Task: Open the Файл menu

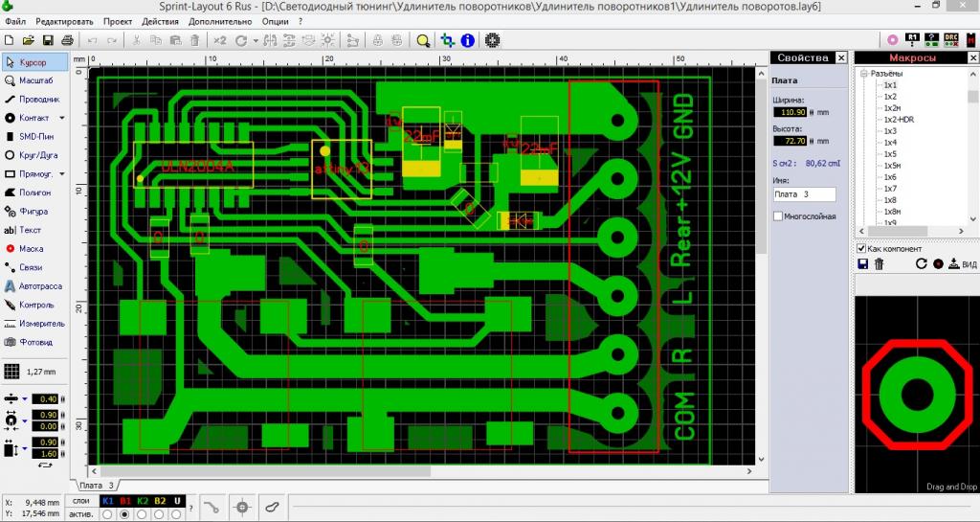Action: [x=15, y=21]
